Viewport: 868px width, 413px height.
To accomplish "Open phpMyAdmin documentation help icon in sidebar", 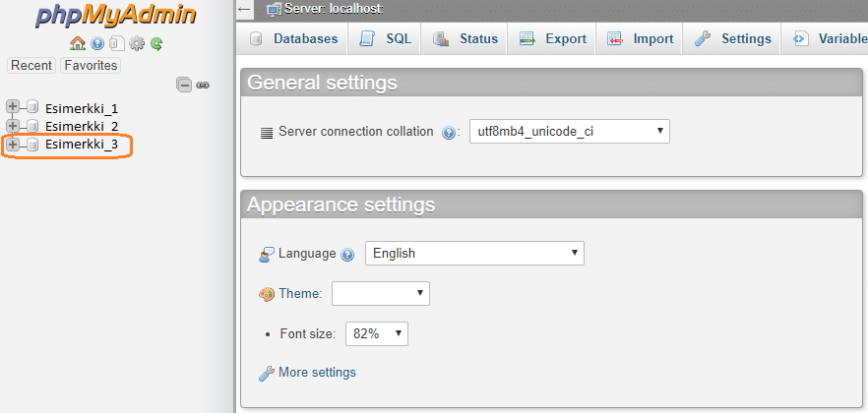I will click(97, 43).
